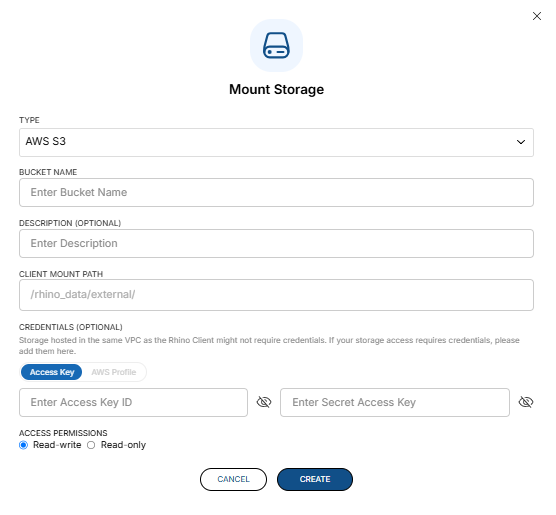Click the Create button
The height and width of the screenshot is (515, 556).
[x=315, y=479]
